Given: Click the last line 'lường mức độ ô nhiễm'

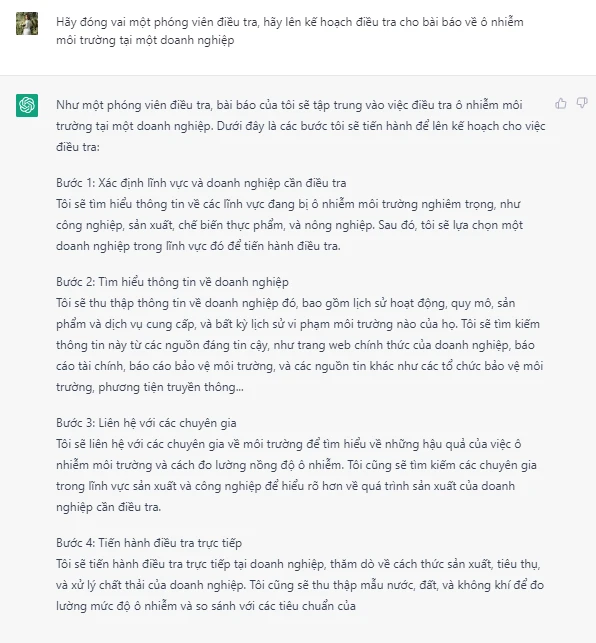Looking at the screenshot, I should (x=206, y=606).
